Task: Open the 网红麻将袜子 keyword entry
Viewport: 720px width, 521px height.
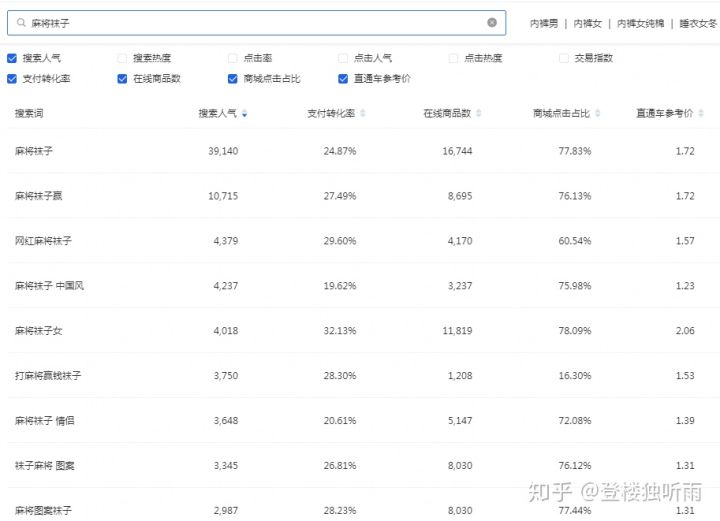Action: [43, 241]
